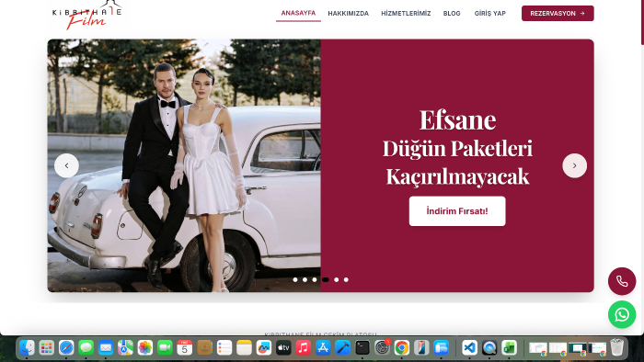Open Contacts app in the Dock
644x362 pixels.
(x=204, y=348)
